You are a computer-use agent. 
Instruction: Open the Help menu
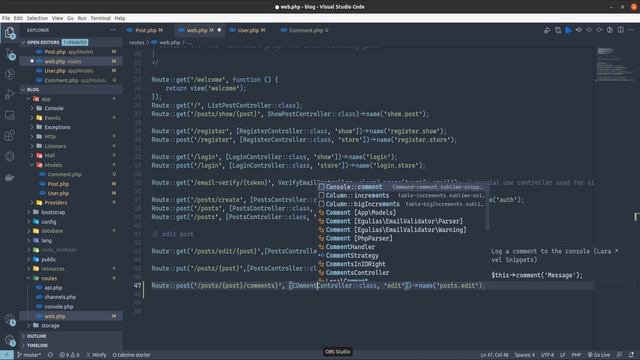(120, 18)
